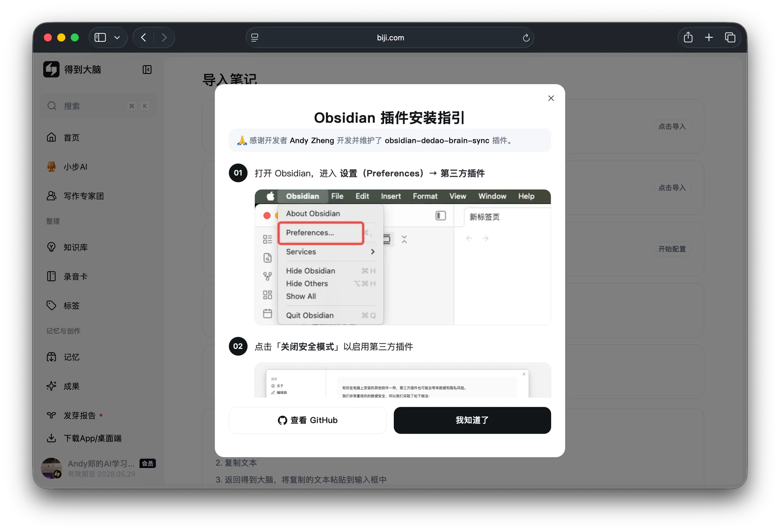The height and width of the screenshot is (532, 780).
Task: Open 小步AI in the sidebar
Action: (98, 167)
